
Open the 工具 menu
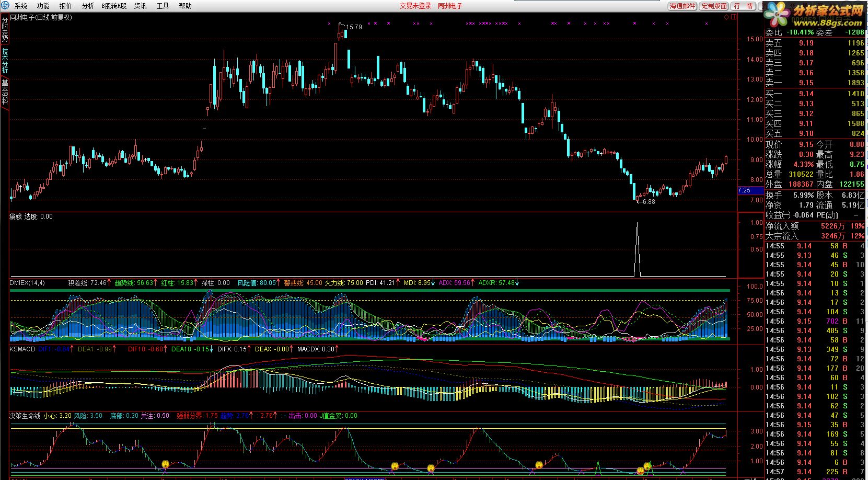pyautogui.click(x=163, y=6)
